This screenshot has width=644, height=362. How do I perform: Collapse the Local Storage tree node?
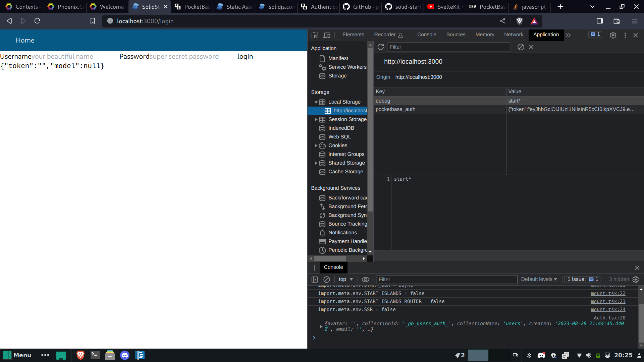[x=316, y=102]
